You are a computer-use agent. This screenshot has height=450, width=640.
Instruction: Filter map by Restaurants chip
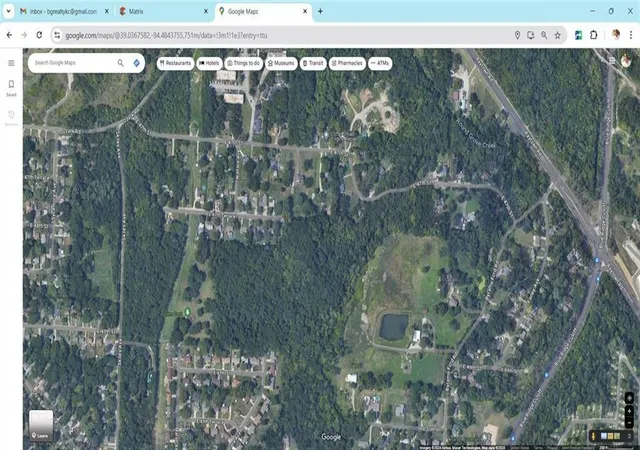coord(176,63)
